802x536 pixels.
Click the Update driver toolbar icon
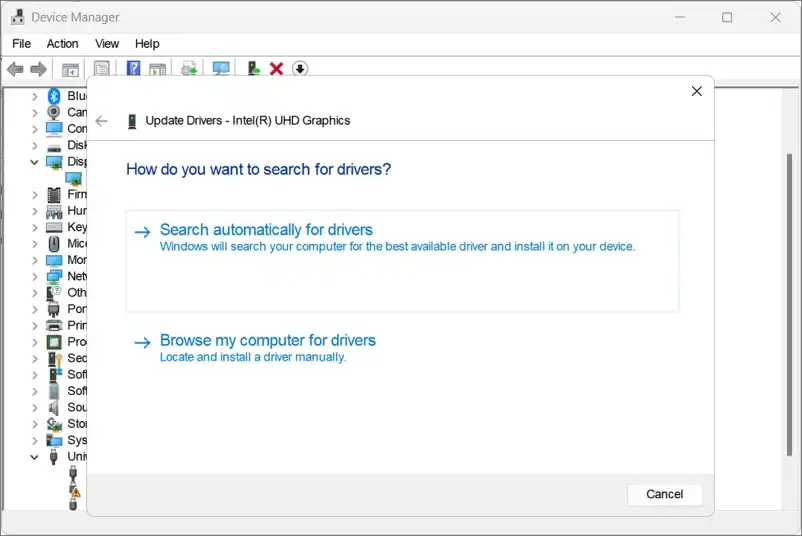189,69
